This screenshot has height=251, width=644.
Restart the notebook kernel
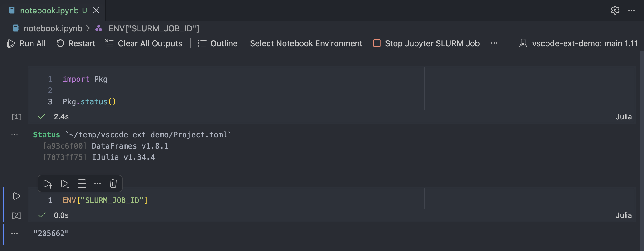coord(76,43)
